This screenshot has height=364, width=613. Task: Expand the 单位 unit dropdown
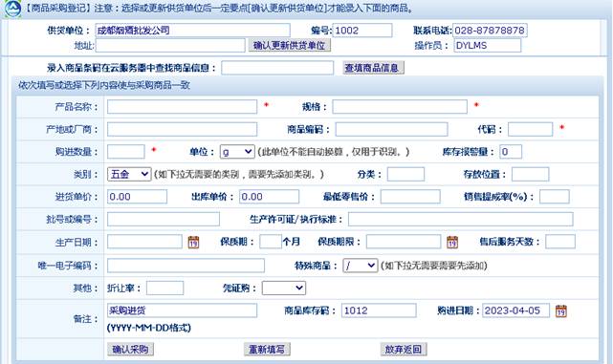(237, 152)
